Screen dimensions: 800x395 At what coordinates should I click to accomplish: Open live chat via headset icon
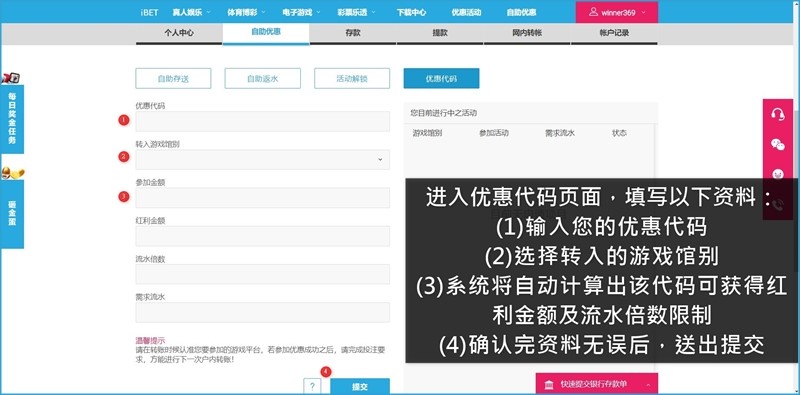[778, 114]
